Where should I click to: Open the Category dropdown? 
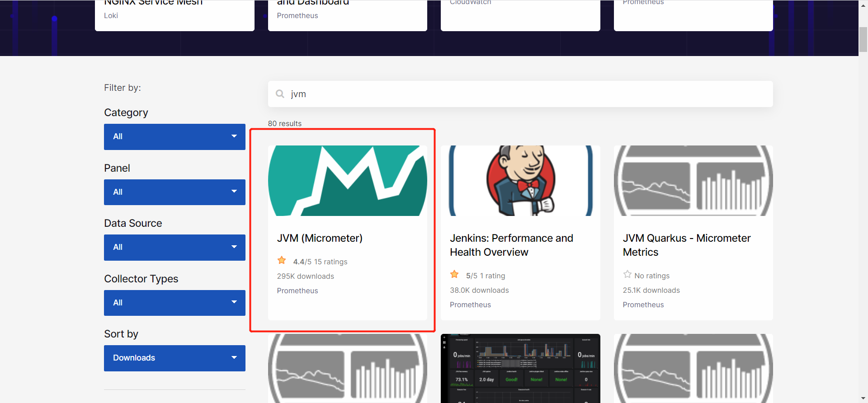[x=175, y=136]
